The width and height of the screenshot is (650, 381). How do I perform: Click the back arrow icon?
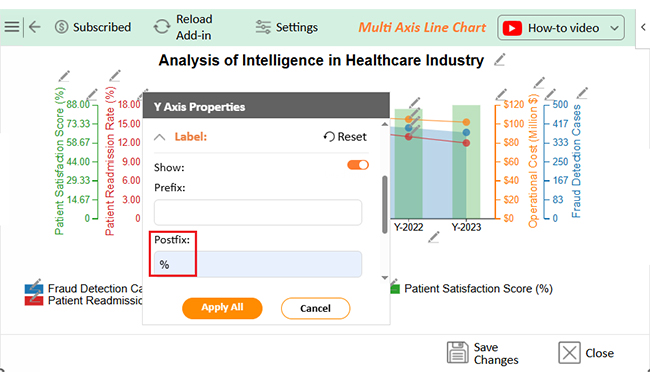35,27
